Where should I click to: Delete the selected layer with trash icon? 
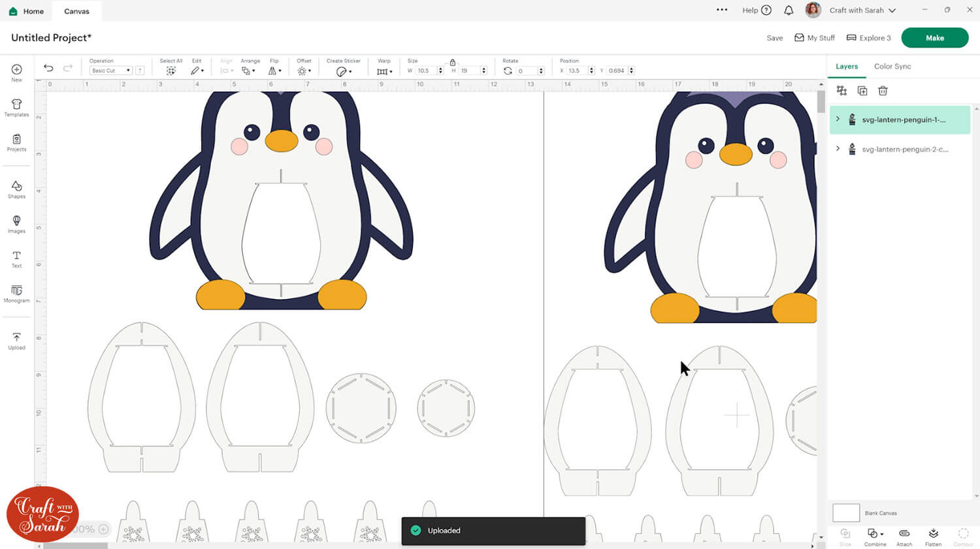coord(883,91)
